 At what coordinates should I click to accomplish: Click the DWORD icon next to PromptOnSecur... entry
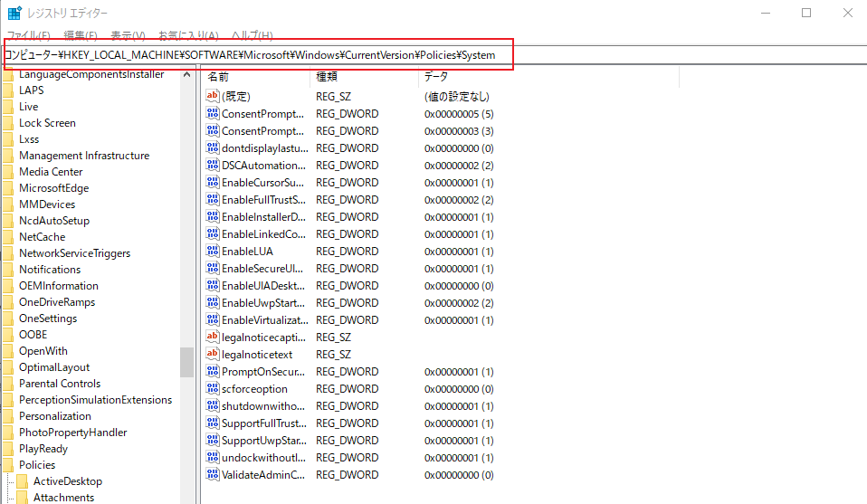213,371
